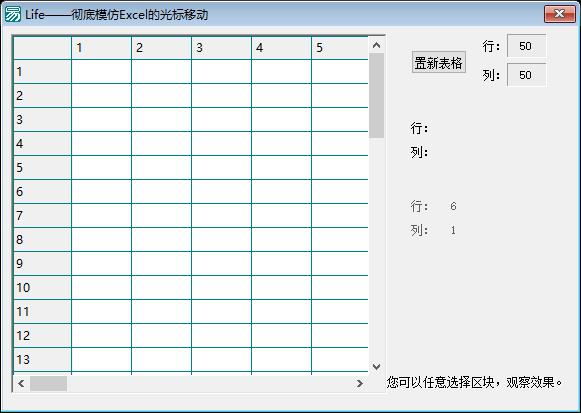This screenshot has width=581, height=413.
Task: Select row header 12
Action: (x=42, y=336)
